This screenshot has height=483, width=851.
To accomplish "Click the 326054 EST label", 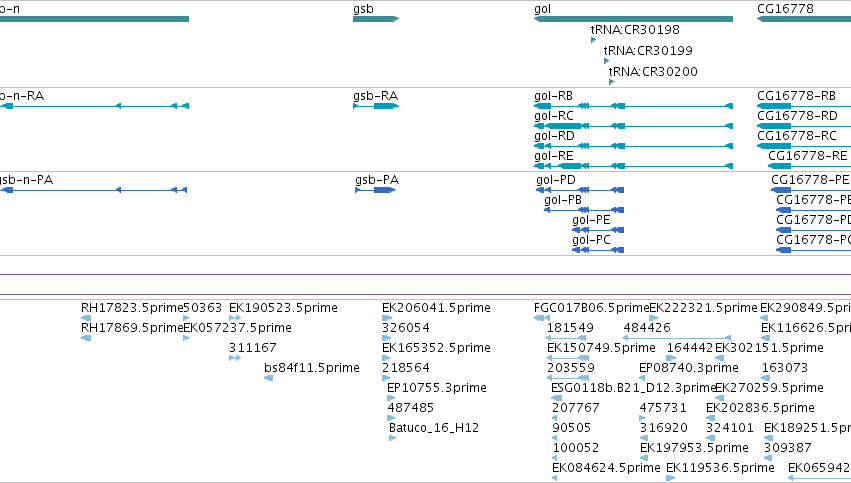I will 406,328.
